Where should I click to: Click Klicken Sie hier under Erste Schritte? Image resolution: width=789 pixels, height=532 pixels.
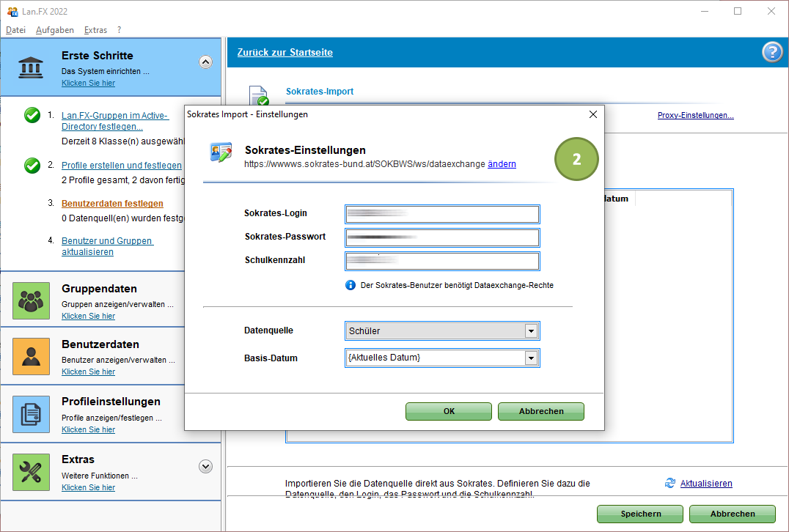pos(88,83)
